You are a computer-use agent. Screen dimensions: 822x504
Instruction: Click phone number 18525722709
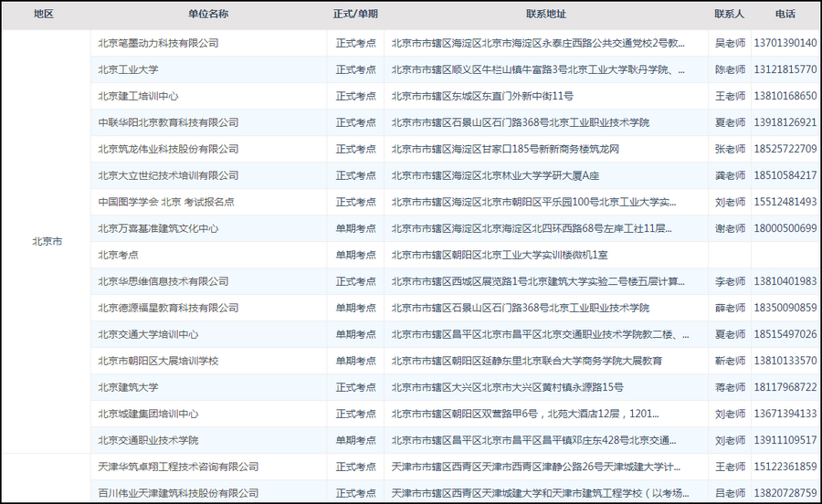click(x=785, y=150)
